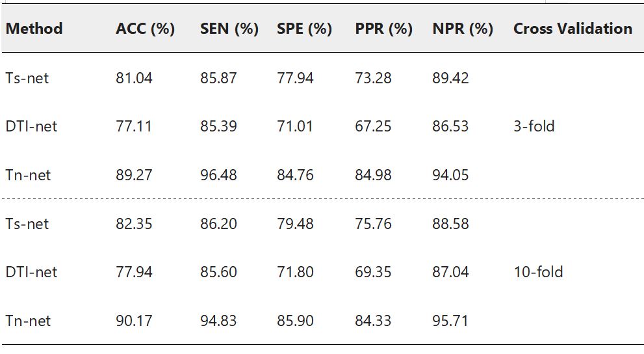This screenshot has height=354, width=644.
Task: Select the specificity value 85.90
Action: tap(295, 321)
